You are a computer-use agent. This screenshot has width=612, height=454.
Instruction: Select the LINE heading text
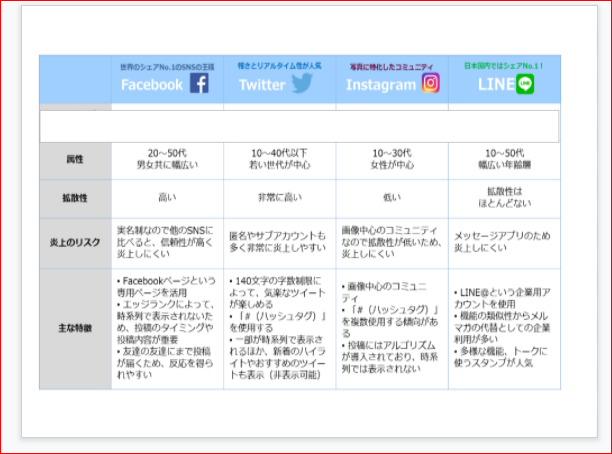point(496,84)
